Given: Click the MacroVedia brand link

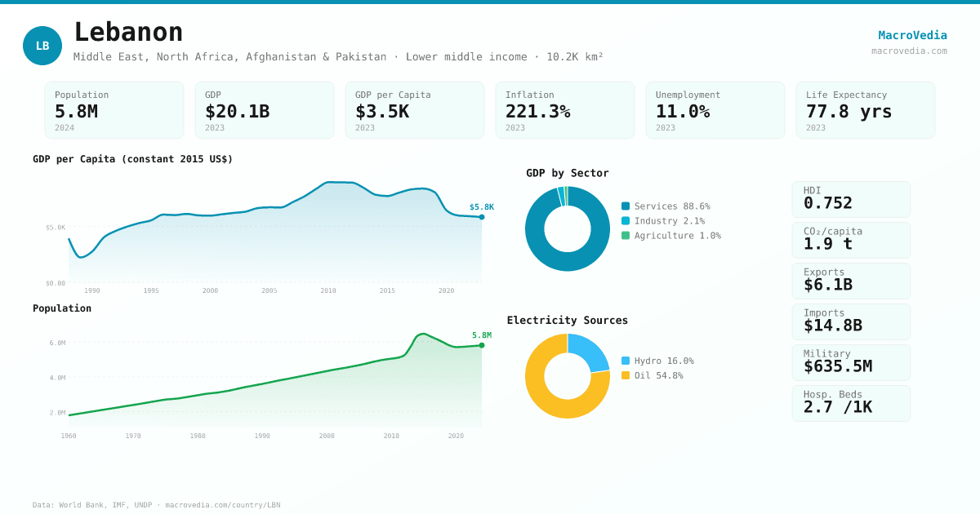Looking at the screenshot, I should coord(912,35).
